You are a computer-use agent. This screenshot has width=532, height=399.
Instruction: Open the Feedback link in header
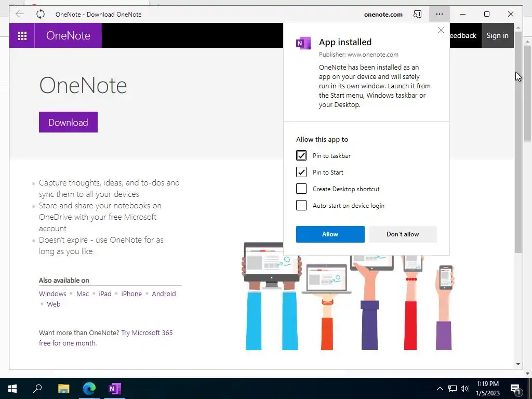[x=463, y=36]
